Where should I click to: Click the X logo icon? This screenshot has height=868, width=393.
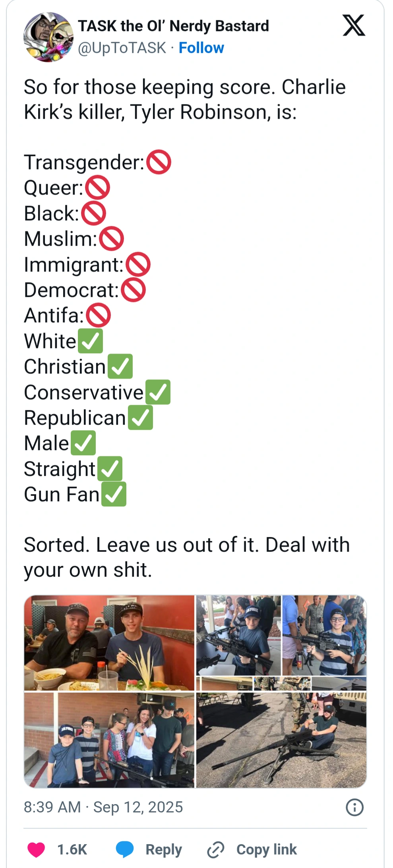tap(354, 26)
